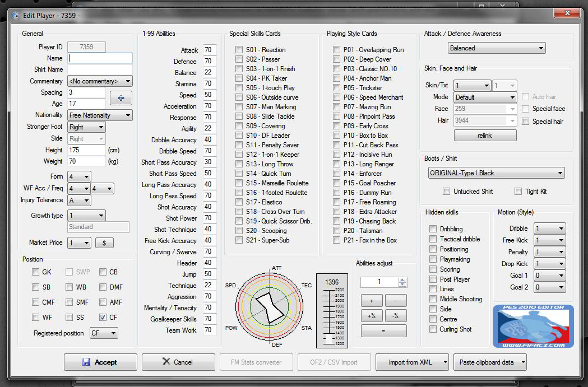
Task: Click the Height input field
Action: [x=87, y=150]
